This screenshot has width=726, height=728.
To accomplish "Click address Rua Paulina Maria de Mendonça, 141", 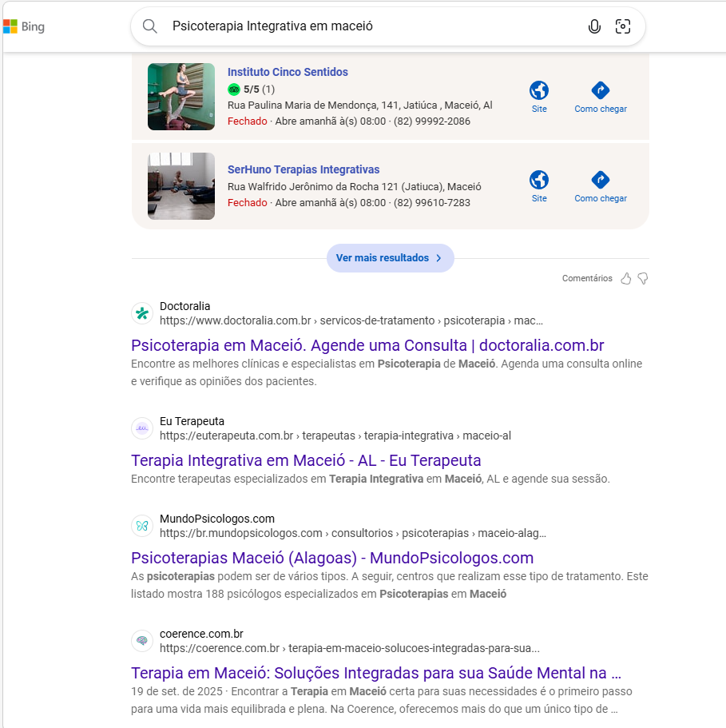I will coord(360,105).
